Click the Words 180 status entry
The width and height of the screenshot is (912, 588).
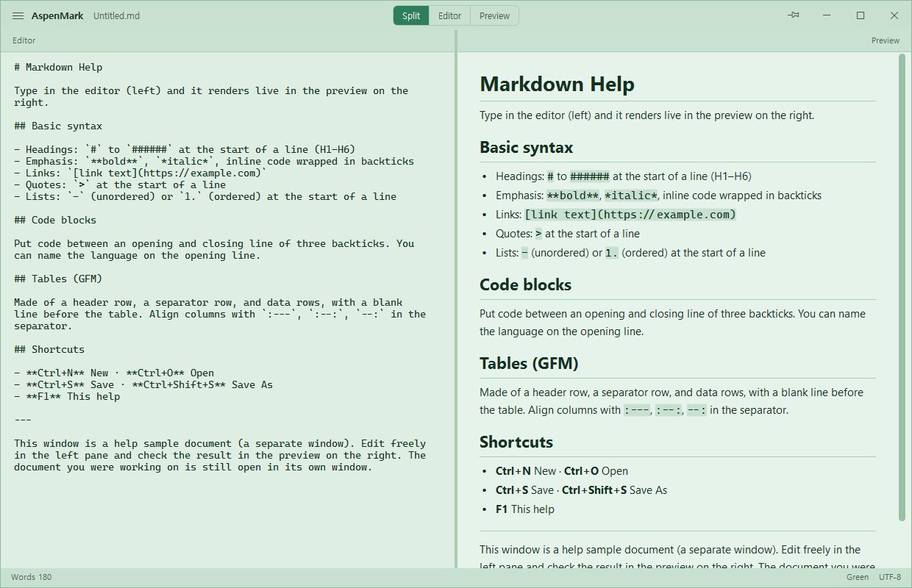point(32,577)
